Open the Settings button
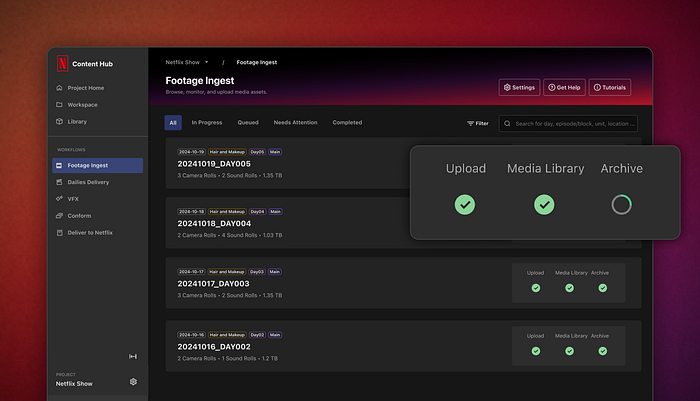 click(519, 88)
